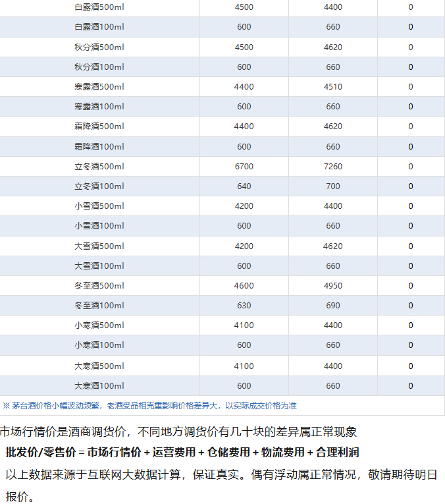
Task: Select the 7260 price cell
Action: (x=332, y=167)
